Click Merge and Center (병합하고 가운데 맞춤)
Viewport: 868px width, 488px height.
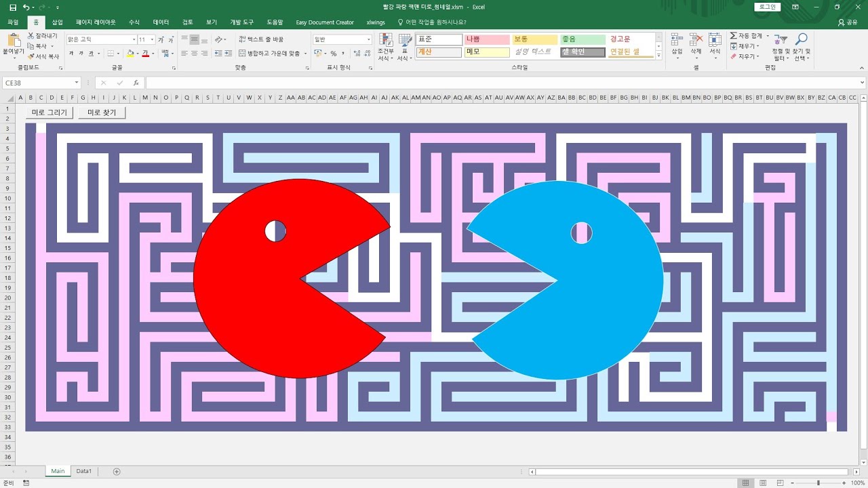click(x=269, y=54)
